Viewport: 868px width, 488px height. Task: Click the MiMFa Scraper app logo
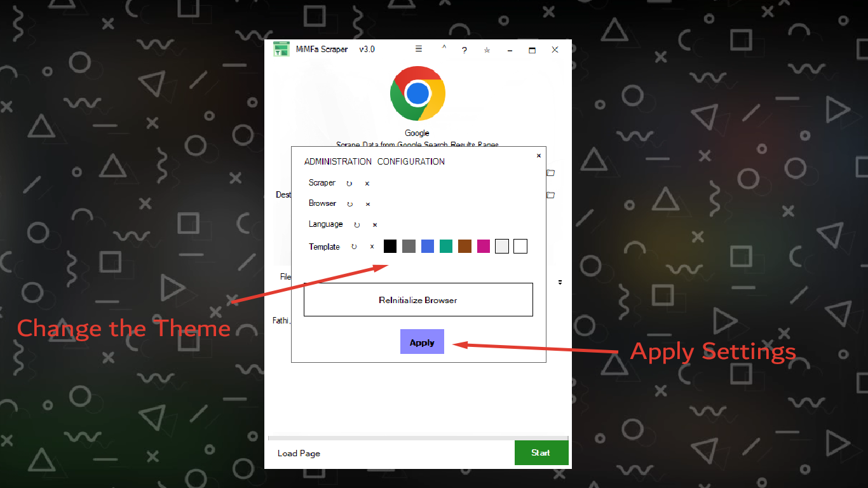point(281,50)
